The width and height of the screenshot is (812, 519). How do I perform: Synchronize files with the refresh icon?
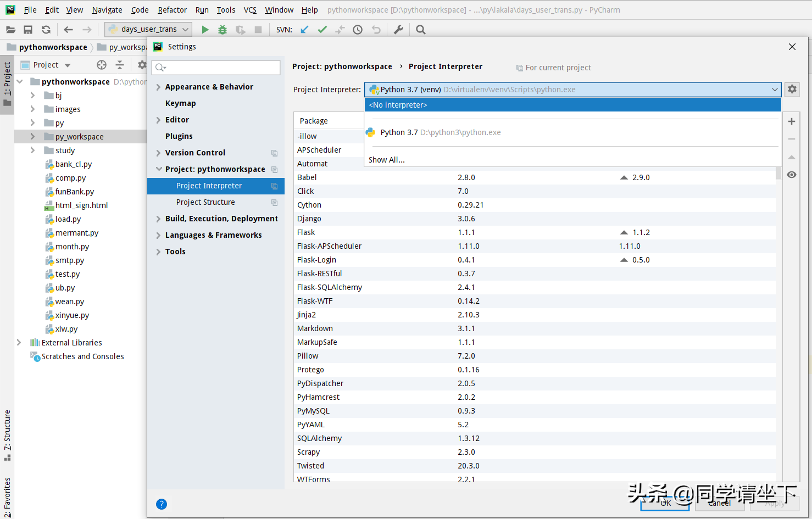point(46,30)
